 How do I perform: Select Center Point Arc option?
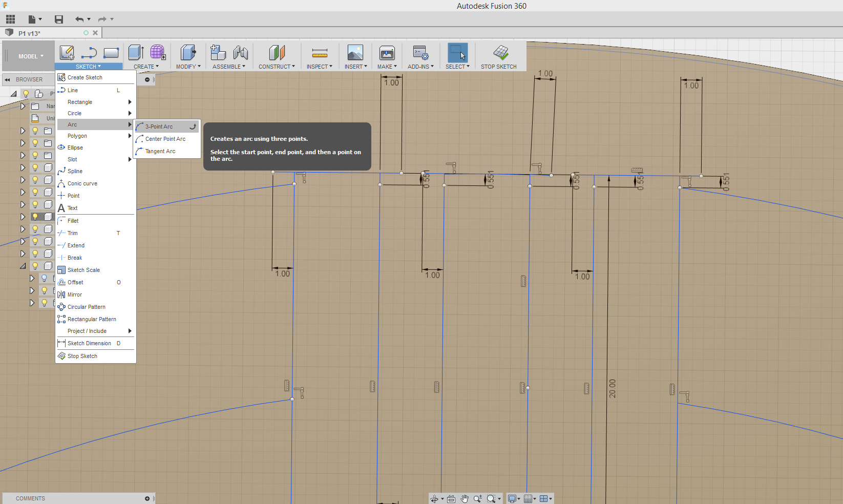tap(167, 139)
